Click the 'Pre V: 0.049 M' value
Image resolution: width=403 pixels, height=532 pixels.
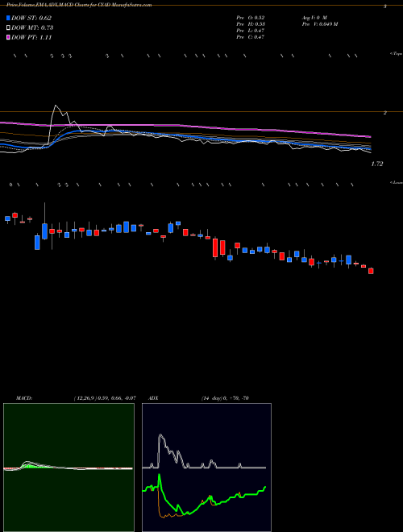(x=319, y=24)
